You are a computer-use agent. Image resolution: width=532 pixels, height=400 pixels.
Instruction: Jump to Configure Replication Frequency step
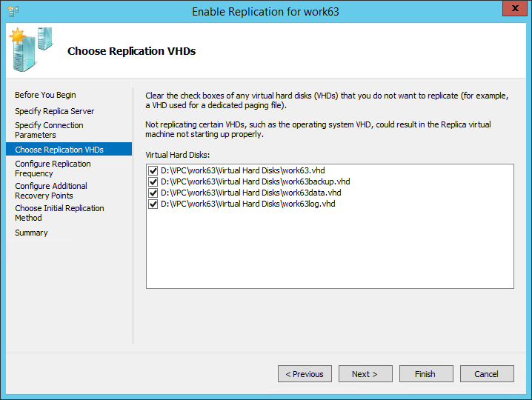pyautogui.click(x=53, y=169)
